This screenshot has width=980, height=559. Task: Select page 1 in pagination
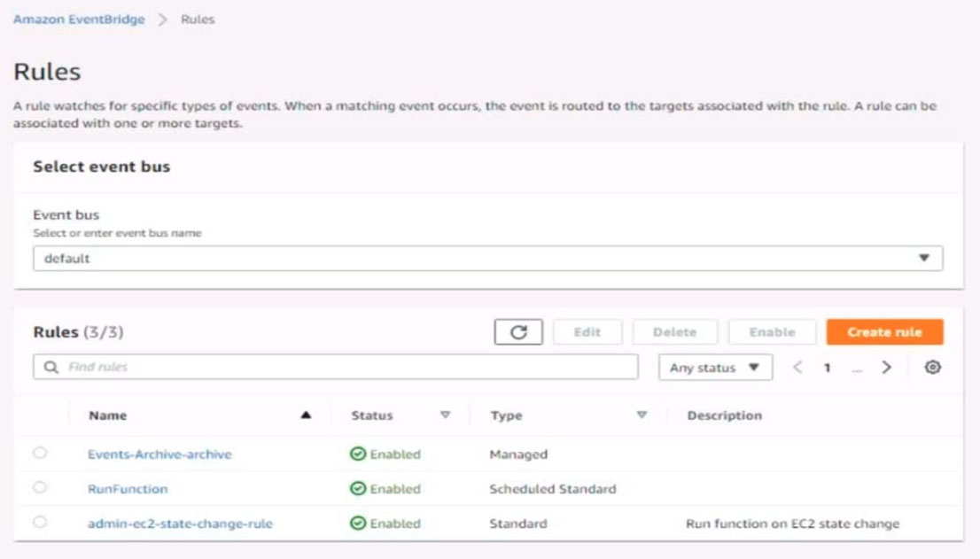pyautogui.click(x=827, y=368)
